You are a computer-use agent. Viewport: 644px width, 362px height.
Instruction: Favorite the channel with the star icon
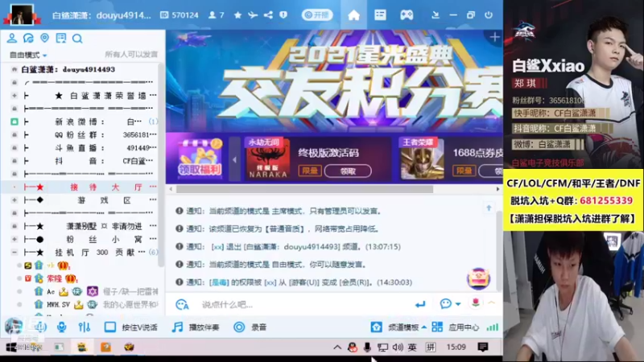(237, 15)
